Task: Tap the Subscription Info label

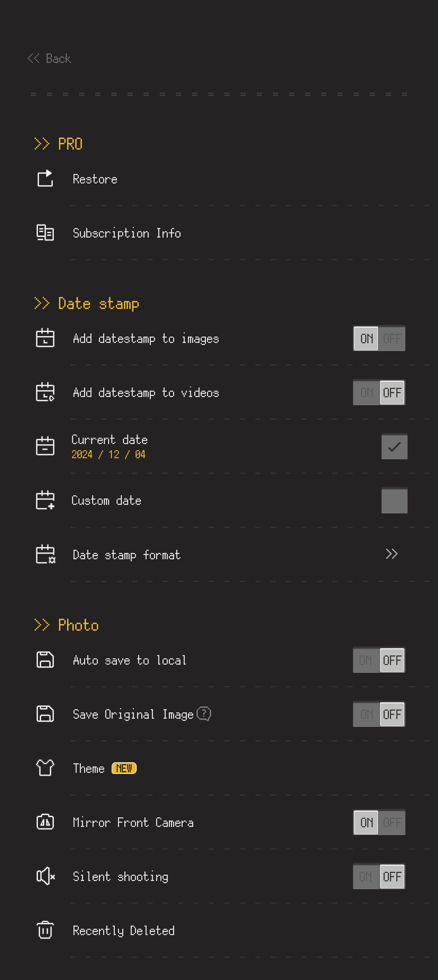Action: click(x=126, y=233)
